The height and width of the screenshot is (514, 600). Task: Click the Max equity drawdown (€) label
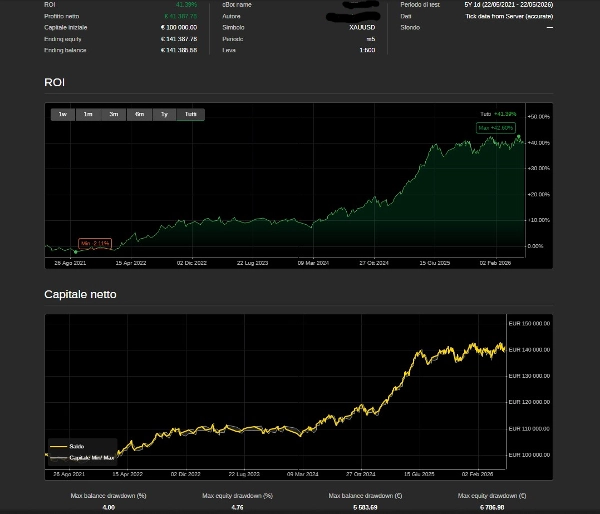pyautogui.click(x=492, y=496)
